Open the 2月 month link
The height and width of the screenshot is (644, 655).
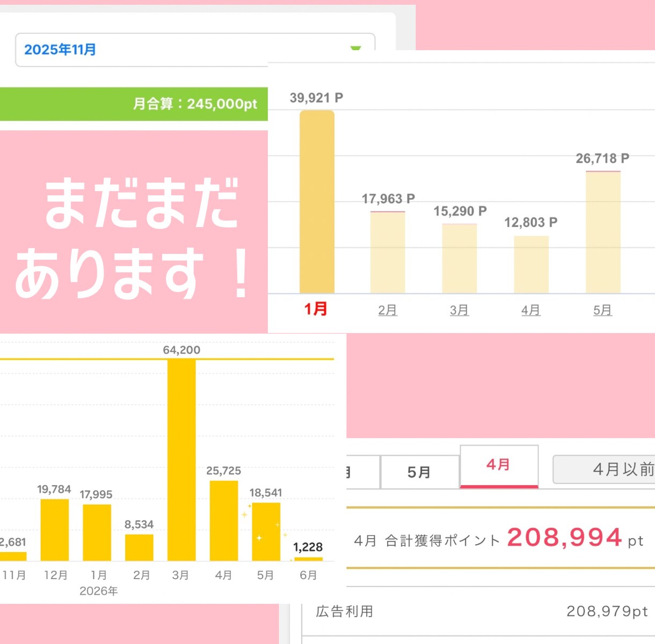[x=388, y=310]
